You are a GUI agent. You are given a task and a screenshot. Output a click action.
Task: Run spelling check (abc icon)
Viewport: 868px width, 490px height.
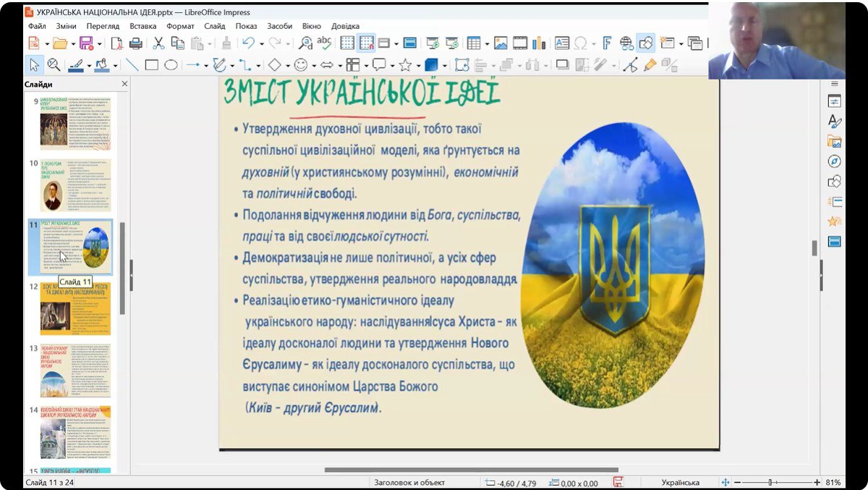[324, 43]
